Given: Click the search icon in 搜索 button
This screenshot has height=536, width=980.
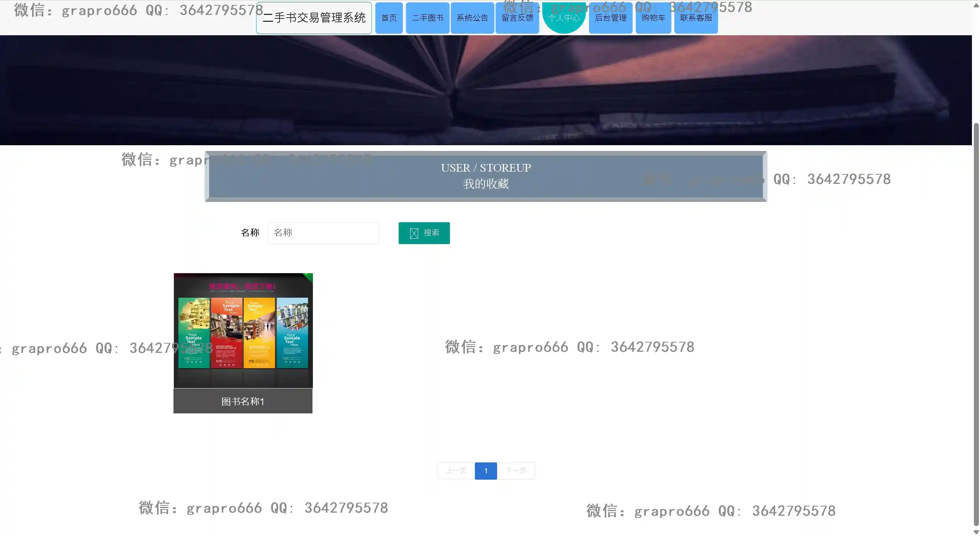Looking at the screenshot, I should pos(414,233).
